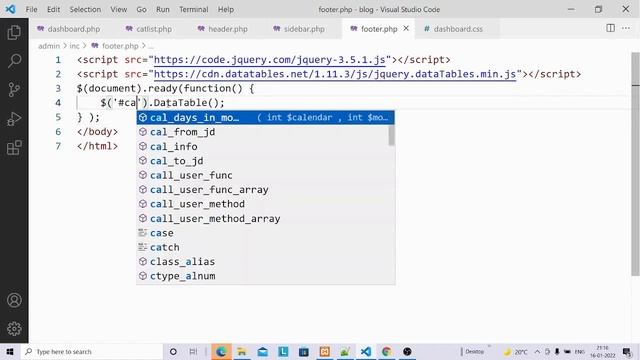Open Cortana circle icon on taskbar

click(173, 351)
